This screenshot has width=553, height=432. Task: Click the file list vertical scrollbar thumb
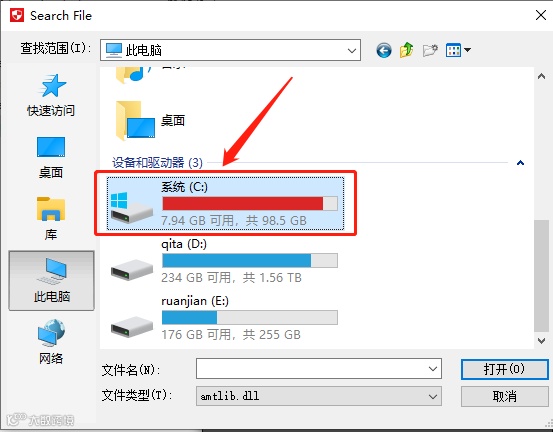click(x=541, y=276)
